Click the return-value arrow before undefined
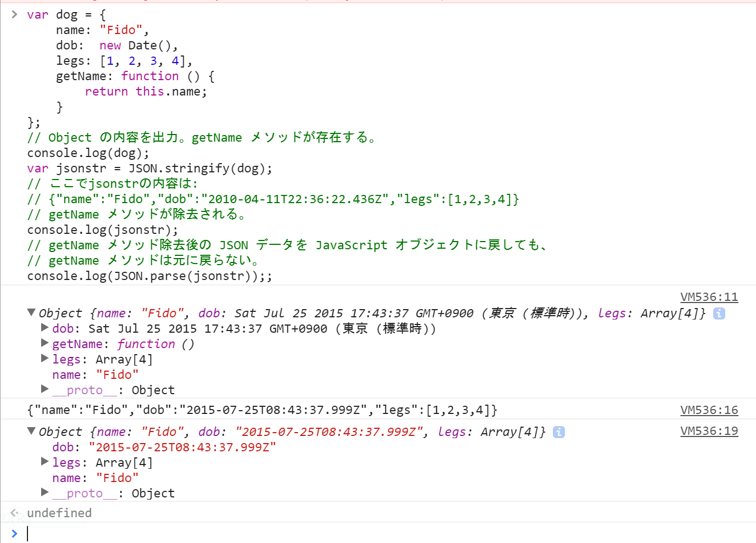This screenshot has width=756, height=543. pyautogui.click(x=14, y=512)
